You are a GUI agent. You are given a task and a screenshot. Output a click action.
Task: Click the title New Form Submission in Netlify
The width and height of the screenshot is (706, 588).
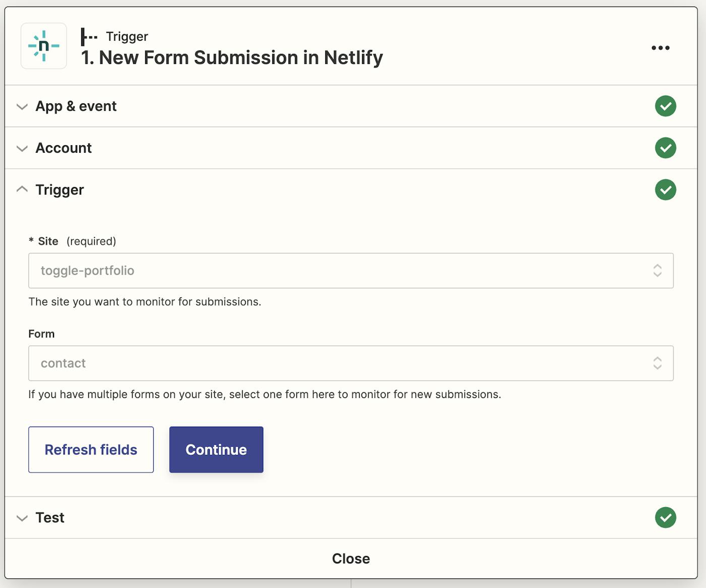232,58
